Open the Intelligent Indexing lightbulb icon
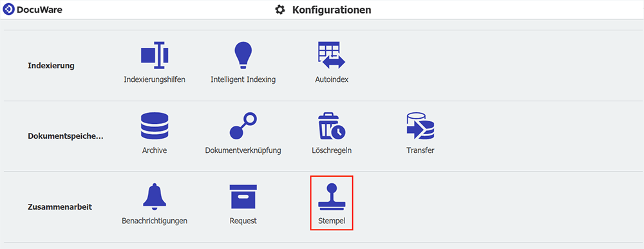Screen dimensions: 644x249 coord(243,55)
